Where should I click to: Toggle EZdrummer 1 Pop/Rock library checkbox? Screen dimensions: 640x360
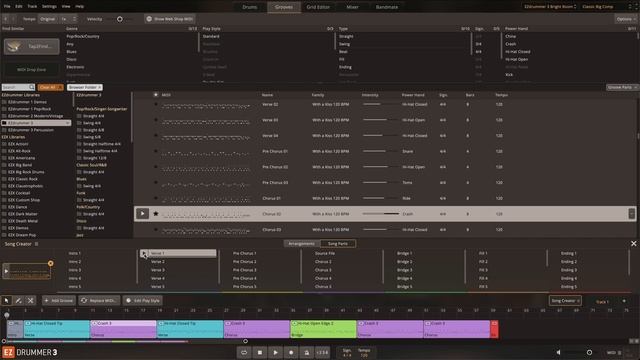point(4,109)
